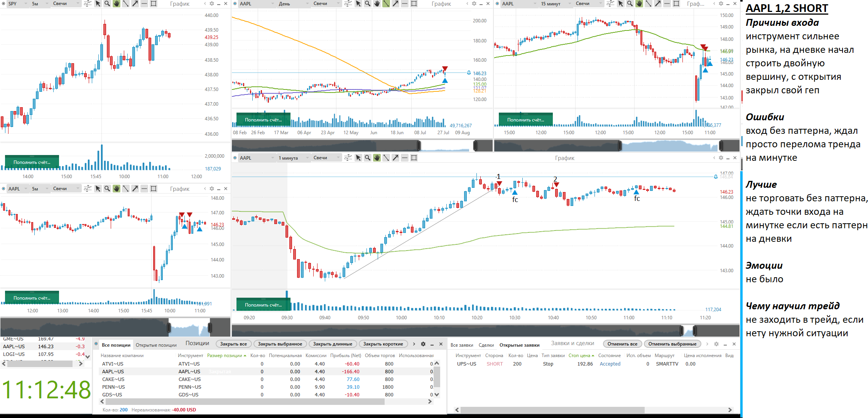Switch to Открытые заявки tab
This screenshot has width=868, height=418.
point(519,345)
